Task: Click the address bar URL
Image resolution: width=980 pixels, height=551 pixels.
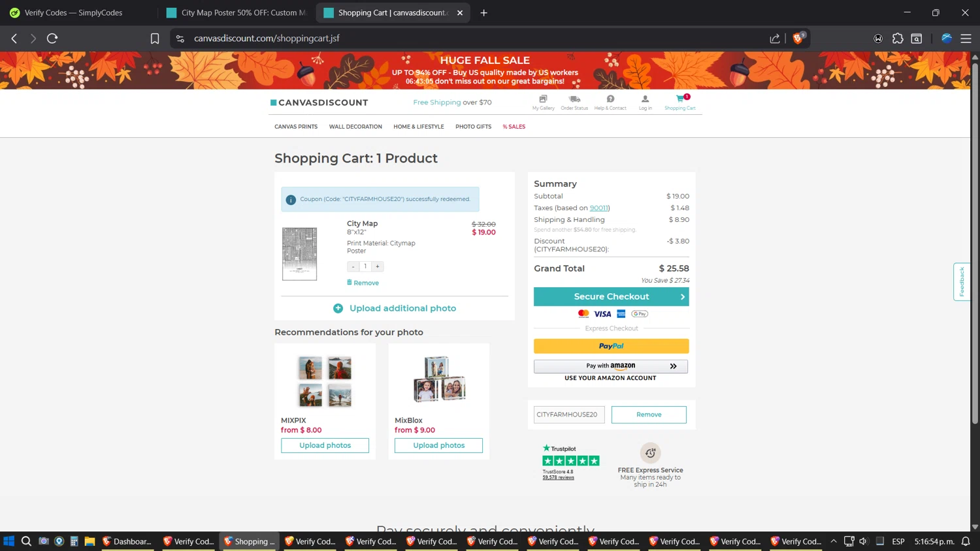Action: click(x=267, y=39)
